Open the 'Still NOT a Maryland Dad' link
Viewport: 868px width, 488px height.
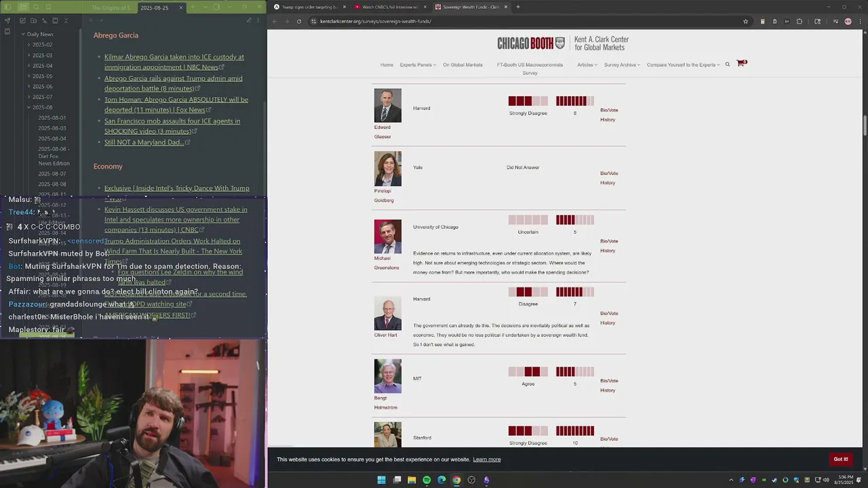[x=144, y=142]
